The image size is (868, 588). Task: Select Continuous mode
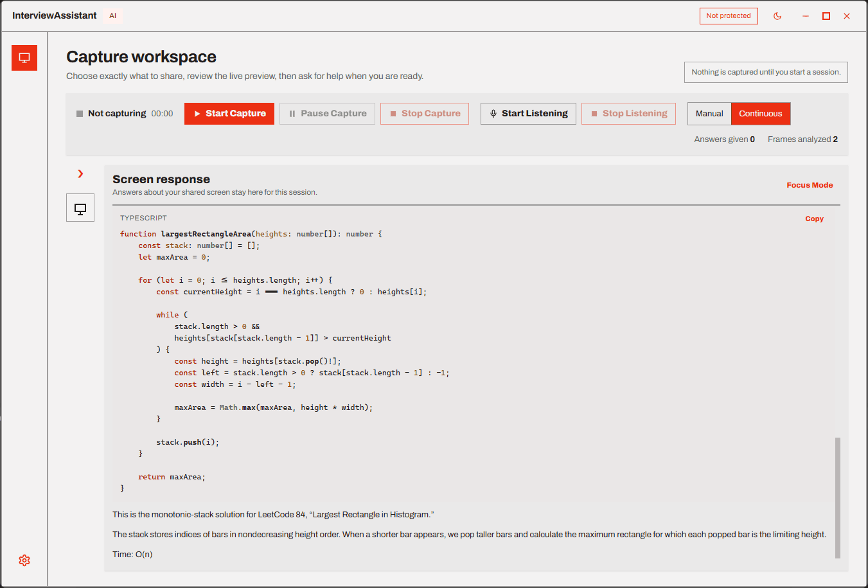761,114
